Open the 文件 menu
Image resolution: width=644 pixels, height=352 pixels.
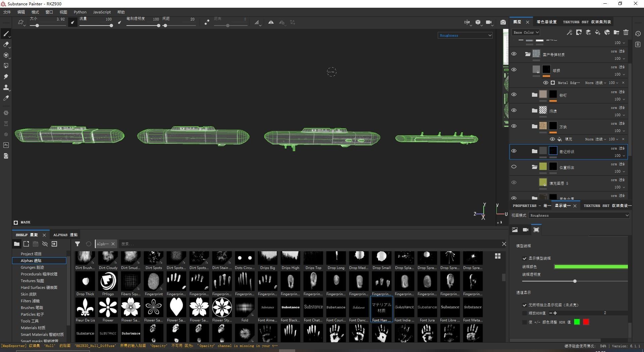point(7,12)
